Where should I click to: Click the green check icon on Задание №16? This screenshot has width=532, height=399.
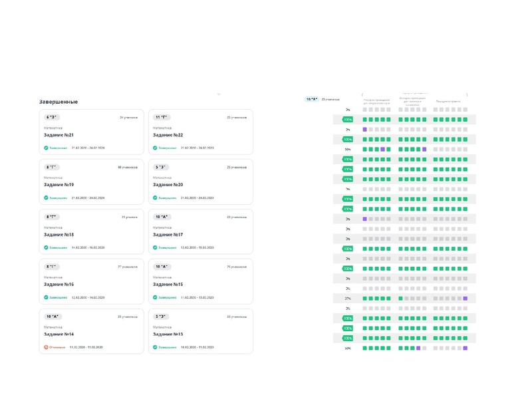click(x=46, y=297)
